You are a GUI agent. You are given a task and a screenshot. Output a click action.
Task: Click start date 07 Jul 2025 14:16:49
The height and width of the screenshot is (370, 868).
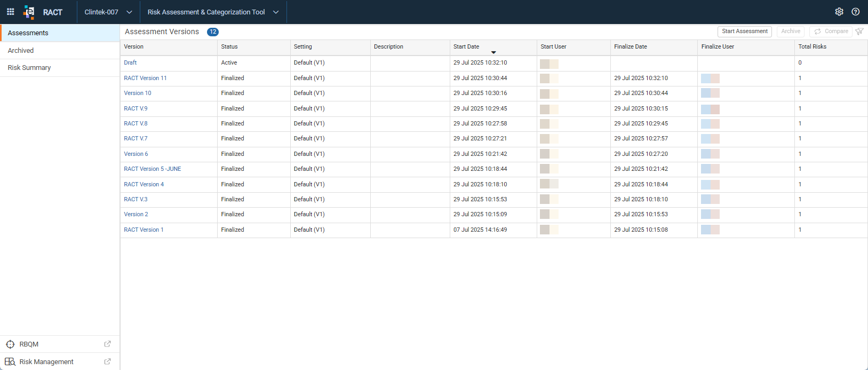480,230
